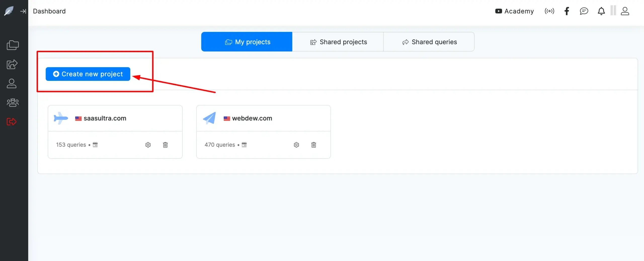Delete webdew.com project with trash icon
The image size is (644, 261).
tap(314, 145)
